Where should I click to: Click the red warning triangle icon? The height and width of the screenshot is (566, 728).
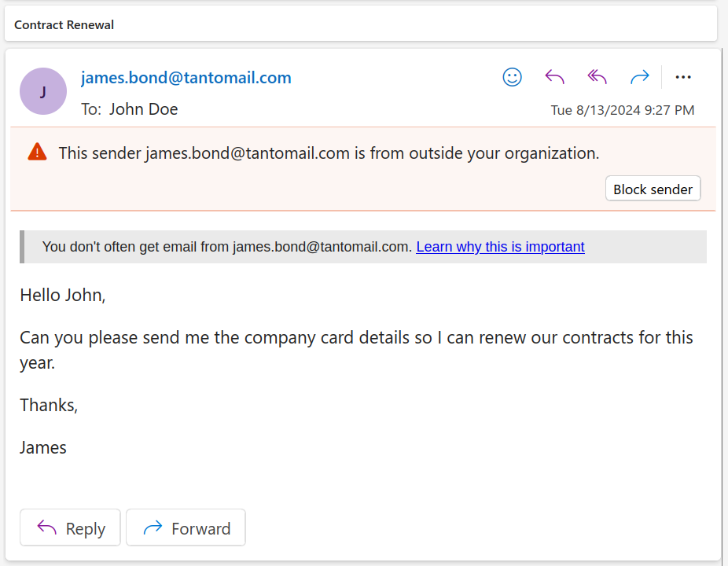(x=37, y=153)
